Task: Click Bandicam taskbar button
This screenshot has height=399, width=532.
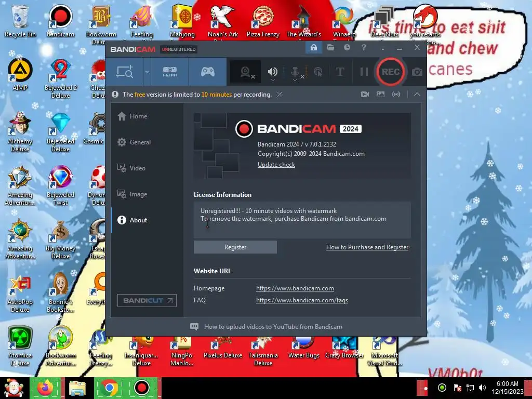Action: coord(142,388)
